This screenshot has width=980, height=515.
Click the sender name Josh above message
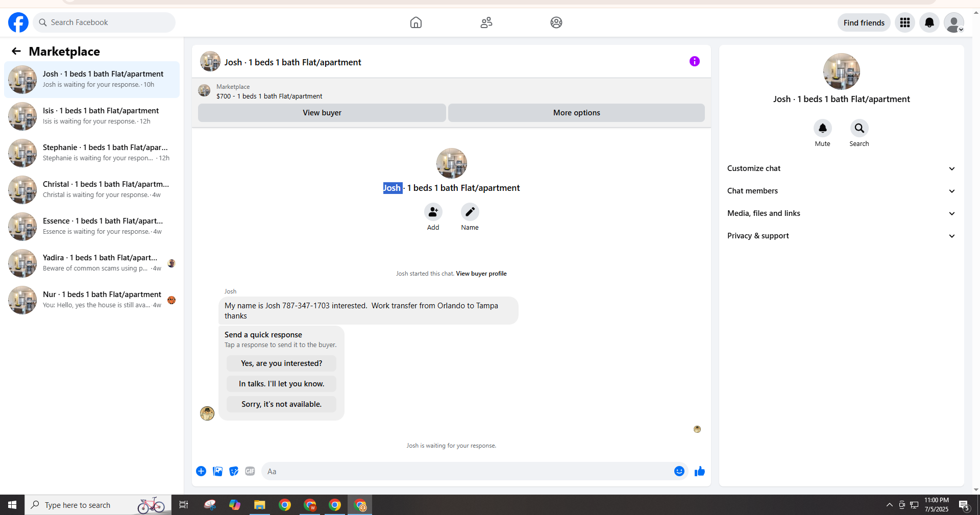pos(231,291)
